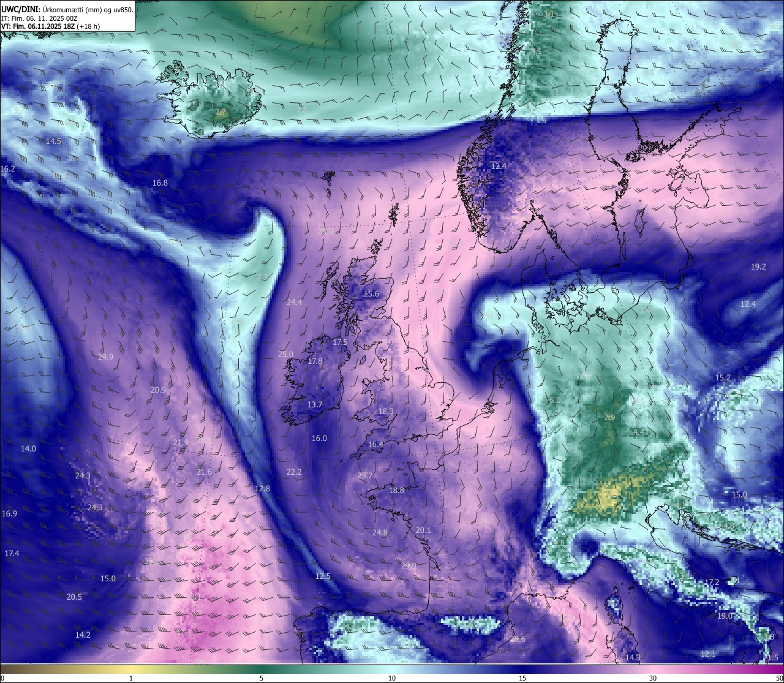Click the 2.7 value over Iceland
The image size is (784, 683).
click(x=221, y=112)
